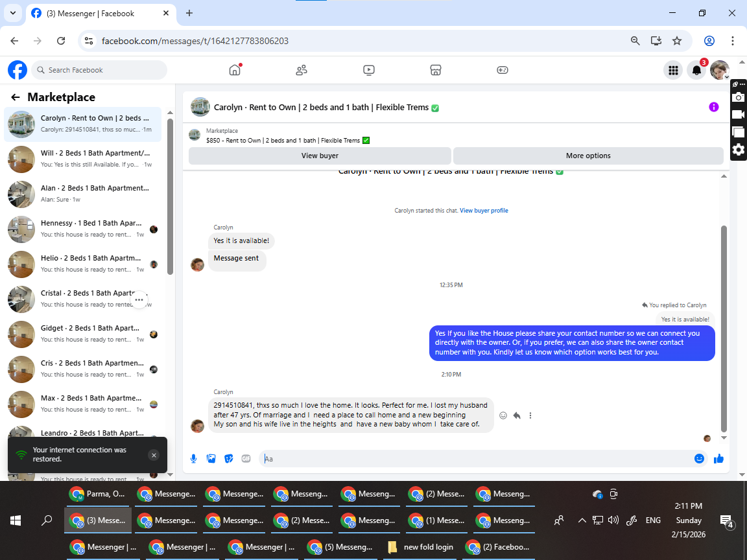This screenshot has width=747, height=560.
Task: Open Alan conversation
Action: 82,194
